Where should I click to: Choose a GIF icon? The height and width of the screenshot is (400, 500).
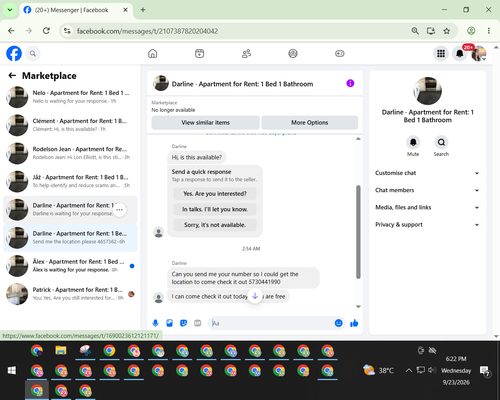pyautogui.click(x=198, y=323)
